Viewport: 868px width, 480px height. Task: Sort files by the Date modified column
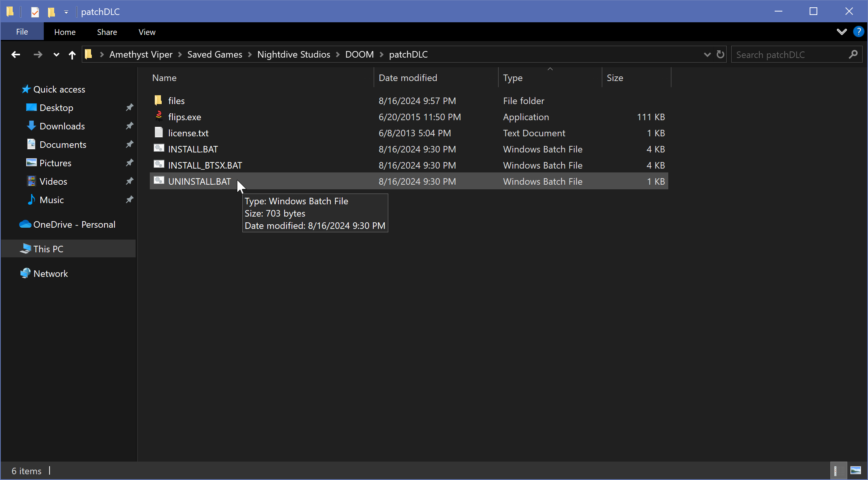click(x=407, y=78)
